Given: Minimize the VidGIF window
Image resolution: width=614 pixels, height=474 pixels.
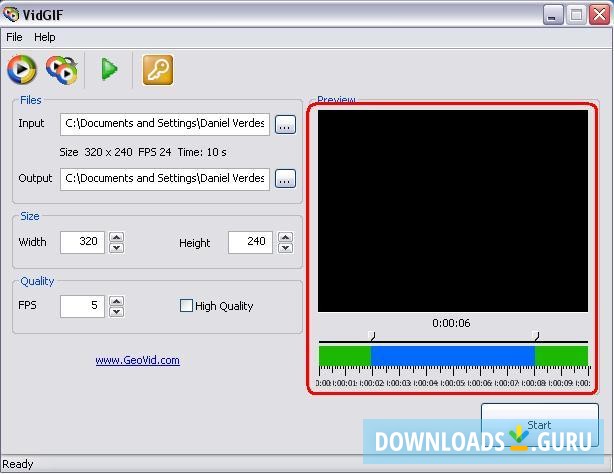Looking at the screenshot, I should point(553,15).
